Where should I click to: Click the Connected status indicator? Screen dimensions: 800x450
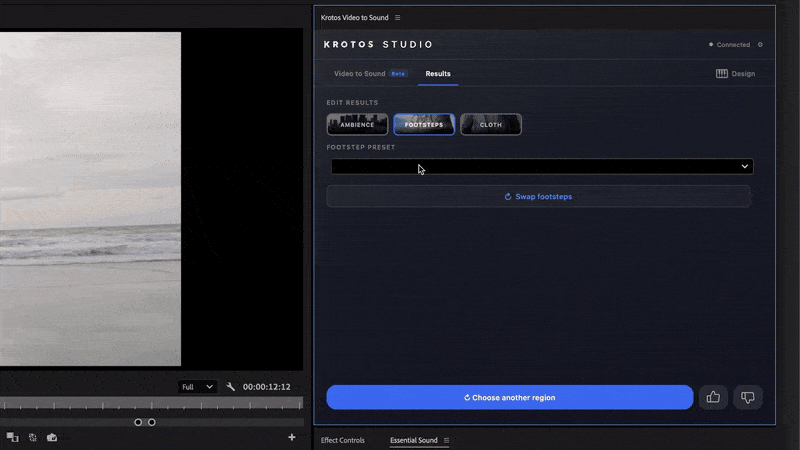pos(730,45)
